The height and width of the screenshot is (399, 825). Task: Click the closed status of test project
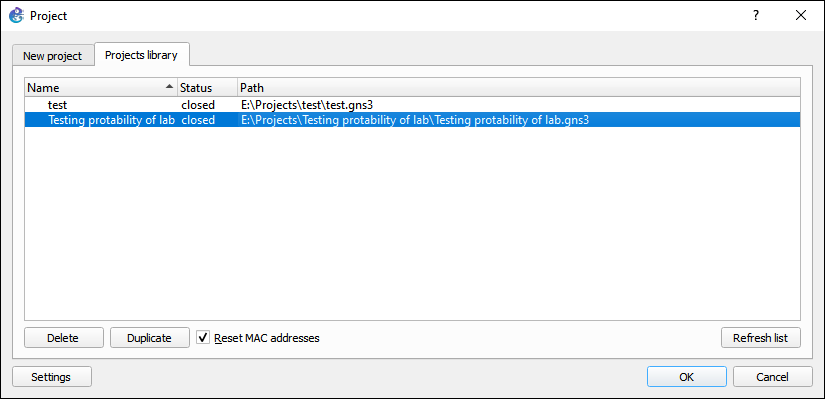(198, 105)
